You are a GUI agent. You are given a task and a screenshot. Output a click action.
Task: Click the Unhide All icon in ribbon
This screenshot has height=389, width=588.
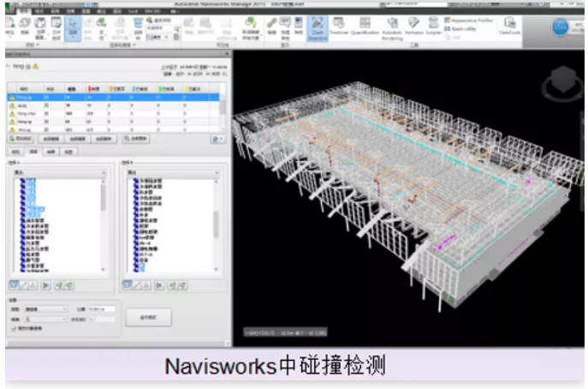[251, 28]
